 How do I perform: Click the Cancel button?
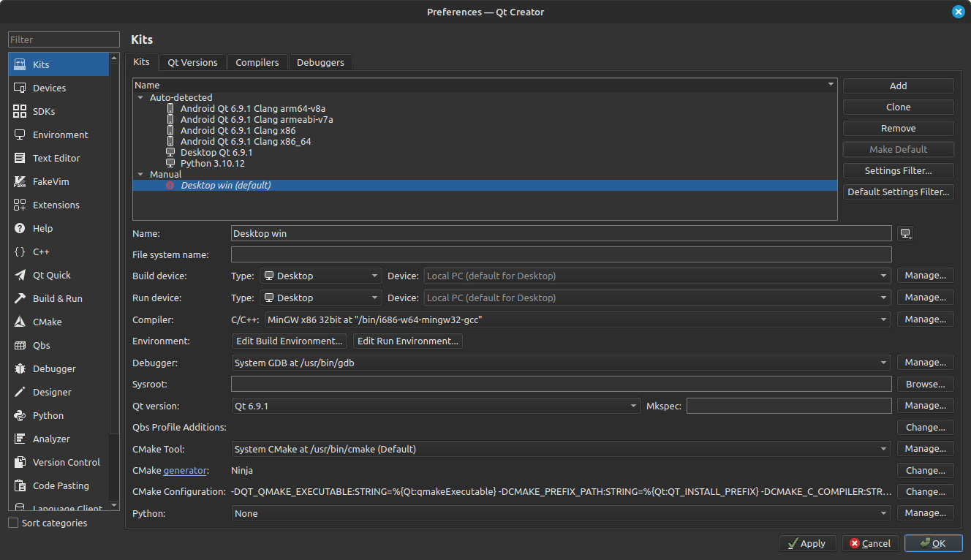[x=870, y=543]
